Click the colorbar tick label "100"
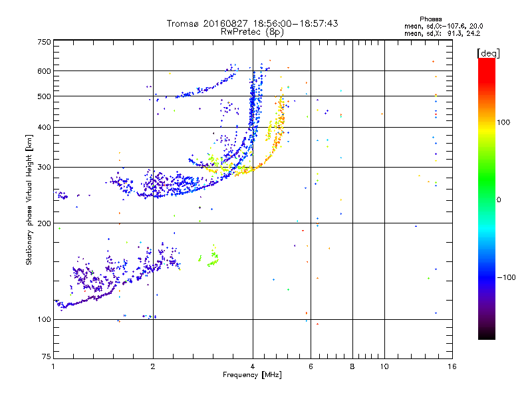Image resolution: width=532 pixels, height=399 pixels. [503, 122]
